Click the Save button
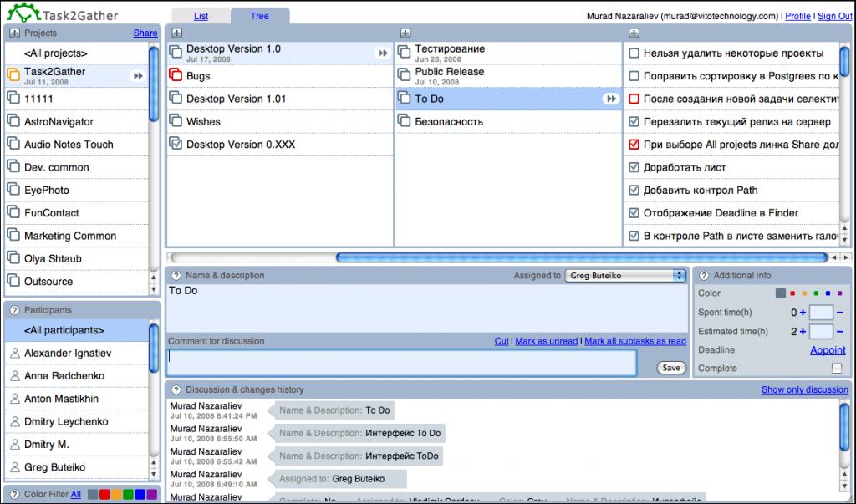856x504 pixels. pos(671,368)
